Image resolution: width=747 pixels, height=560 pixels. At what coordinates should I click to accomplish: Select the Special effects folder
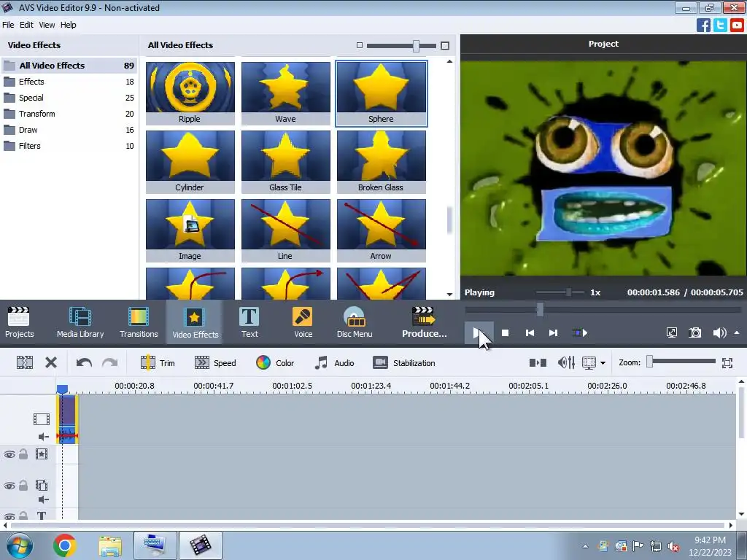tap(69, 98)
